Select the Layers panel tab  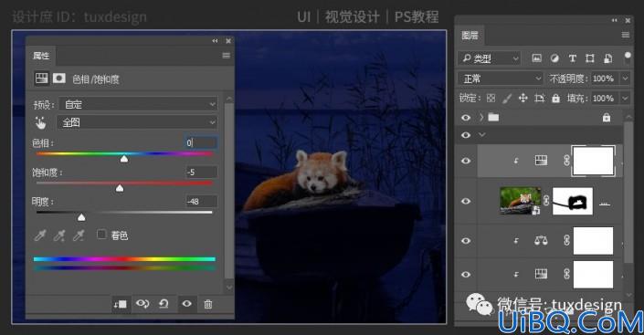tap(470, 36)
